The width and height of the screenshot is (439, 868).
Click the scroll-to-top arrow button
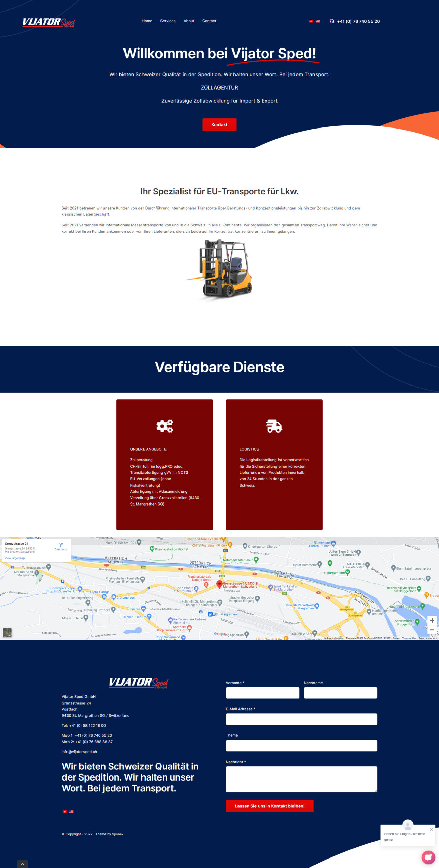click(23, 864)
